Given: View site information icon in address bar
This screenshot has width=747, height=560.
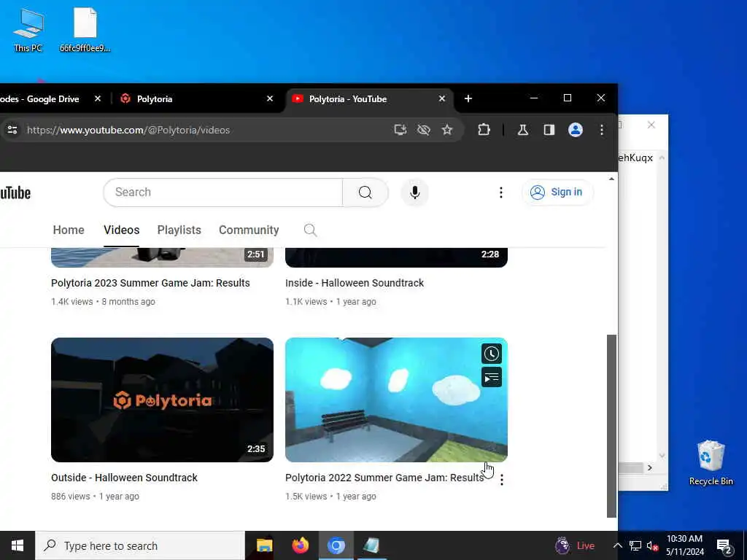Looking at the screenshot, I should pyautogui.click(x=12, y=130).
